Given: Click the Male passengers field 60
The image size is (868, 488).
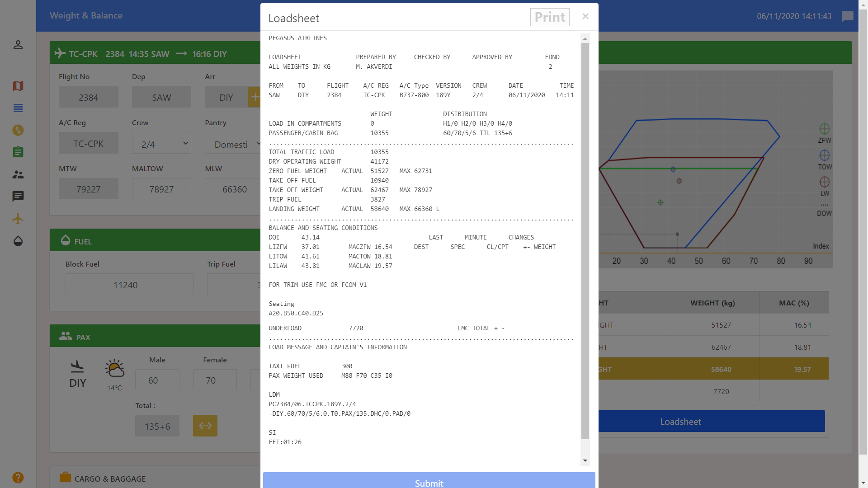Looking at the screenshot, I should (157, 380).
